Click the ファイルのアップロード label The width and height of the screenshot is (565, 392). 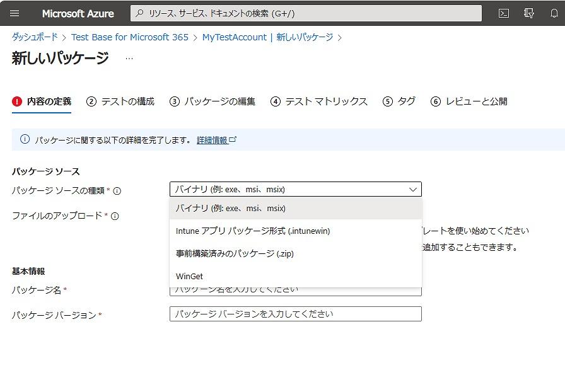pos(57,216)
